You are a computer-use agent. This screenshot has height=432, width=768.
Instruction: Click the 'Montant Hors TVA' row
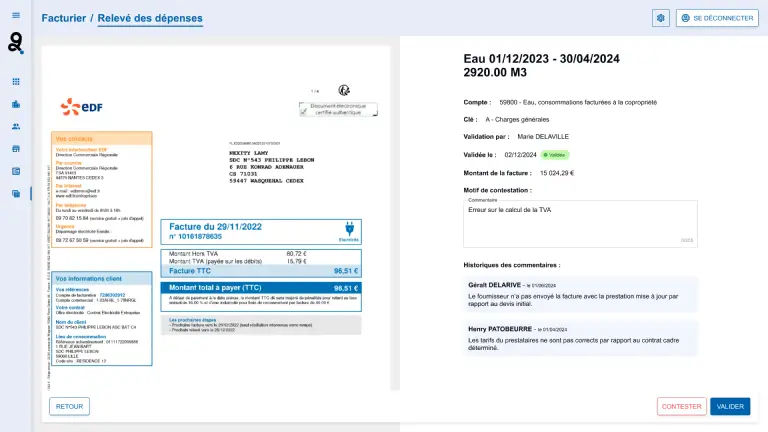tap(238, 254)
